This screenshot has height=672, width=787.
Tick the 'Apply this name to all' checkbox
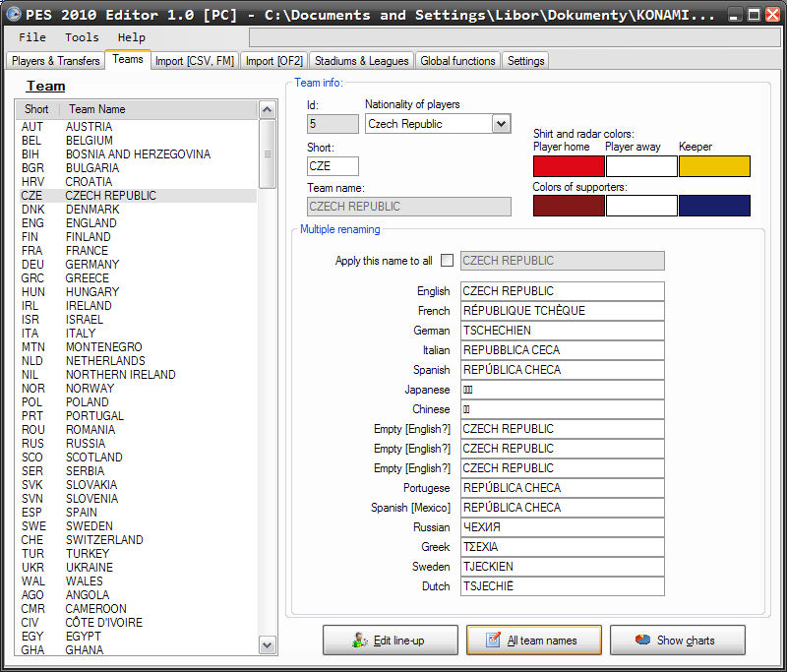[x=447, y=261]
